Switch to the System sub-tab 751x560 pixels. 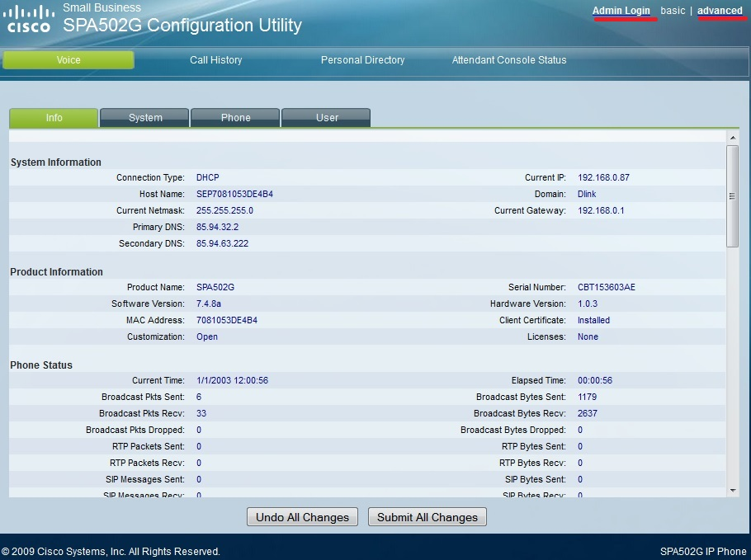pyautogui.click(x=144, y=118)
